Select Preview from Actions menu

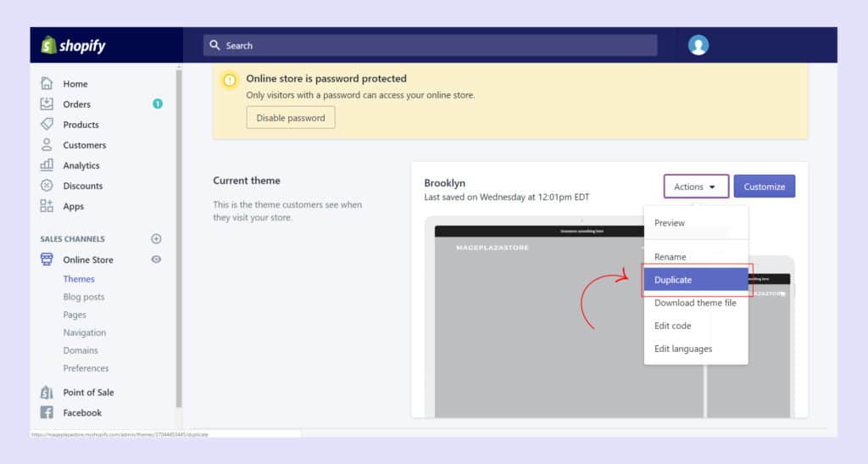pyautogui.click(x=696, y=222)
